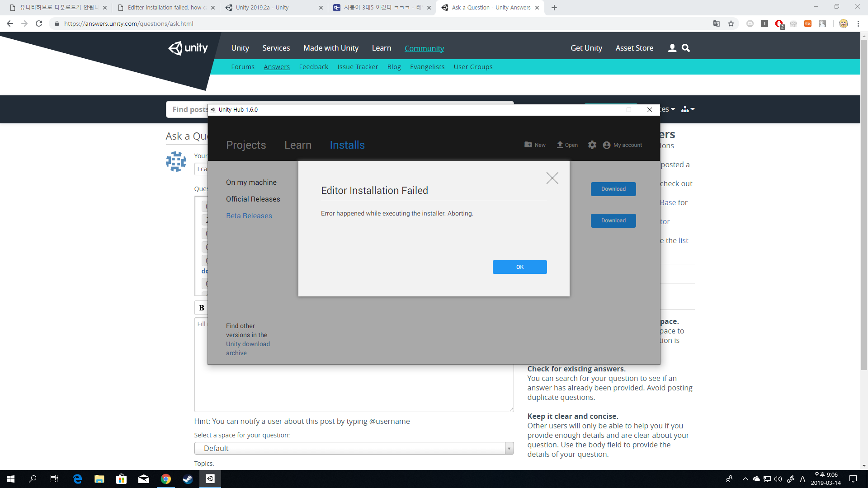
Task: Open Microsoft Store from the taskbar
Action: 121,479
